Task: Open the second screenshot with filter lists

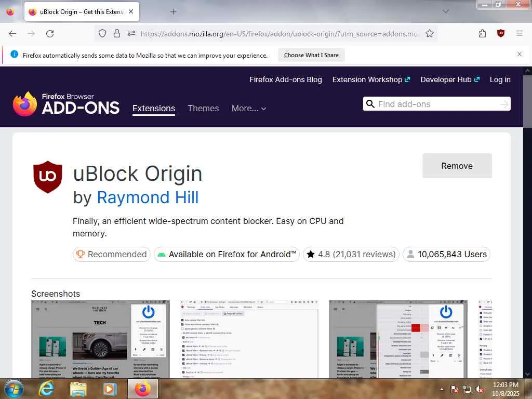Action: tap(249, 339)
